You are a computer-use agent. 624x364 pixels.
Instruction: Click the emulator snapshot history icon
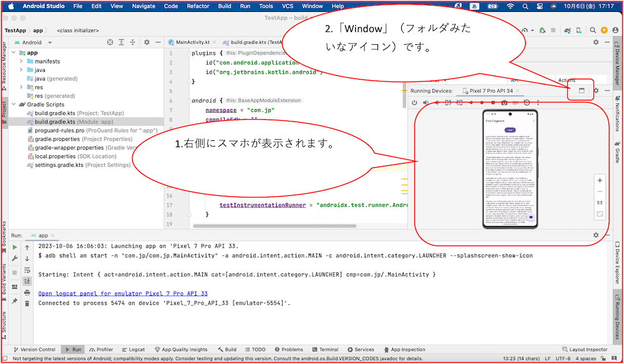tap(527, 102)
